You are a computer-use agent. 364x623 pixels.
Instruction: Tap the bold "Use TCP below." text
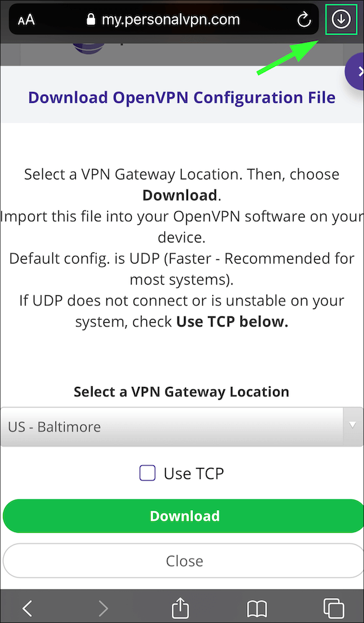point(232,322)
